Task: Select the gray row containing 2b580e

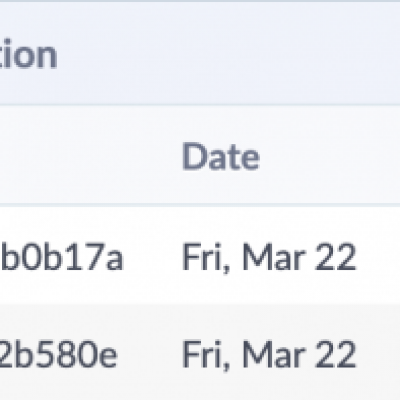Action: coord(200,352)
